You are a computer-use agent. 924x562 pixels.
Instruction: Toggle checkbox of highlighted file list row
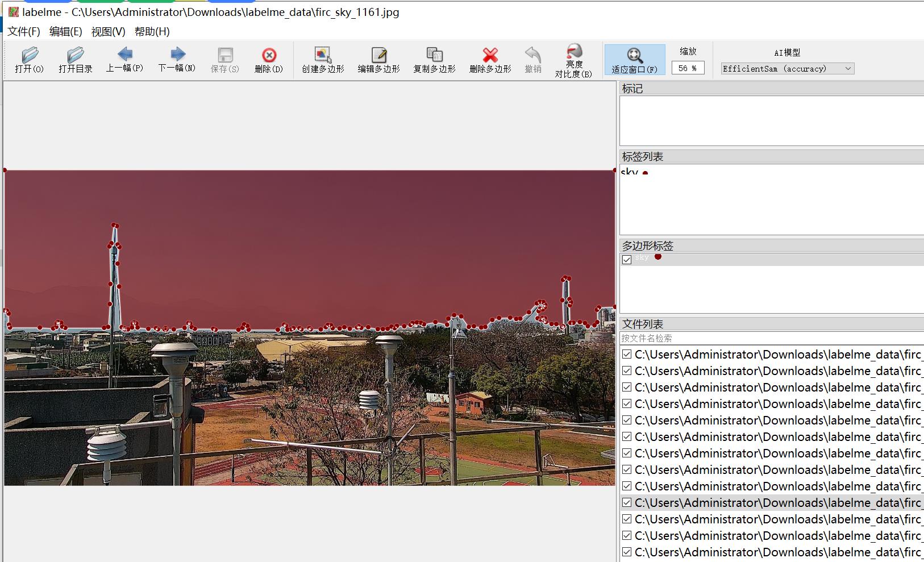[x=627, y=503]
